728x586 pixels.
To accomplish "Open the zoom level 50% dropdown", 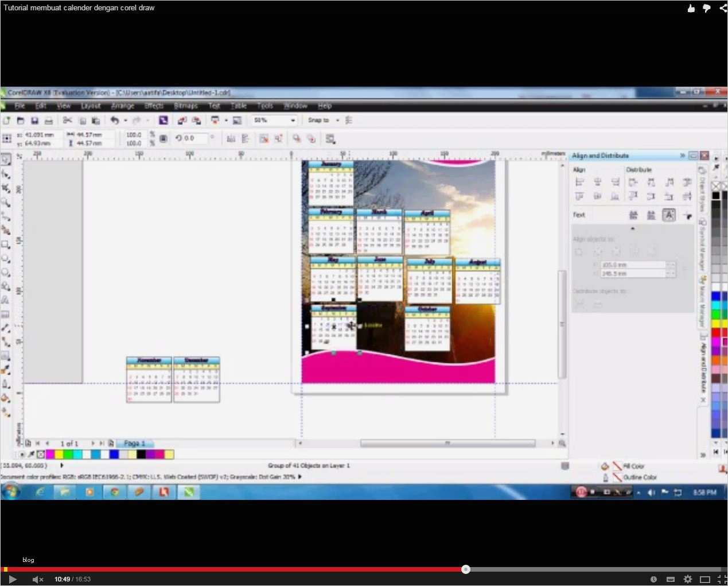I will click(x=293, y=121).
